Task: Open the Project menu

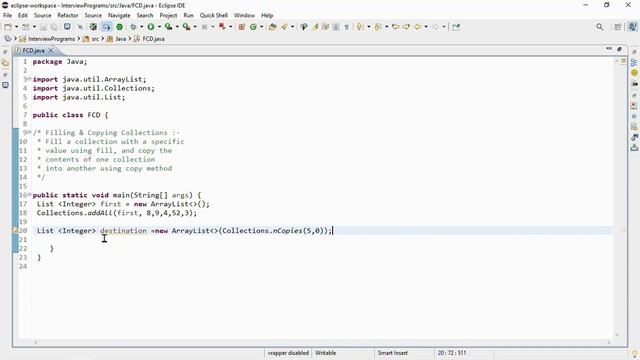Action: (168, 16)
